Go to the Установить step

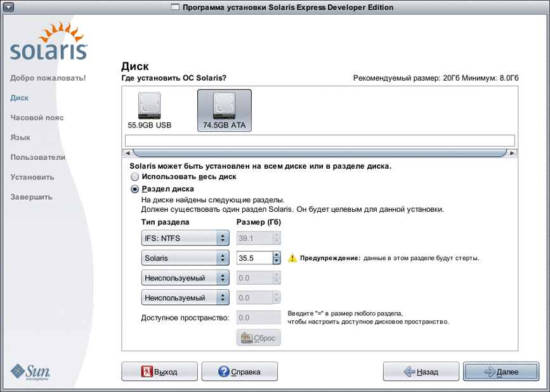pyautogui.click(x=32, y=177)
